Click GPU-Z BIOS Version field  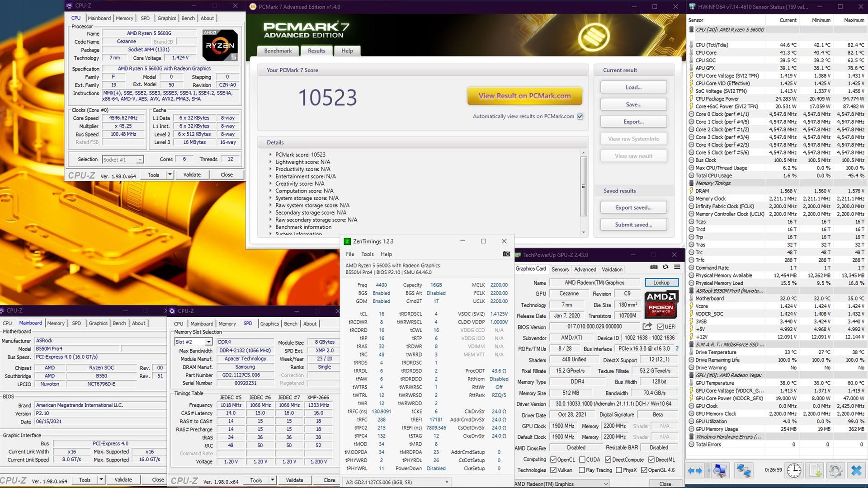click(594, 327)
